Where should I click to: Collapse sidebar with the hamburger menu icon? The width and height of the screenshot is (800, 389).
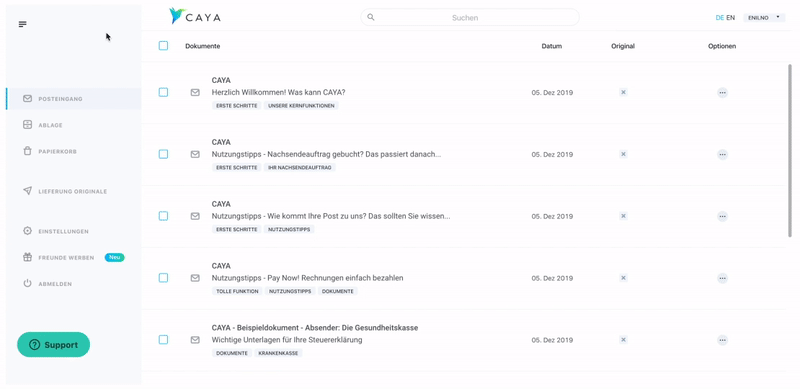coord(22,24)
